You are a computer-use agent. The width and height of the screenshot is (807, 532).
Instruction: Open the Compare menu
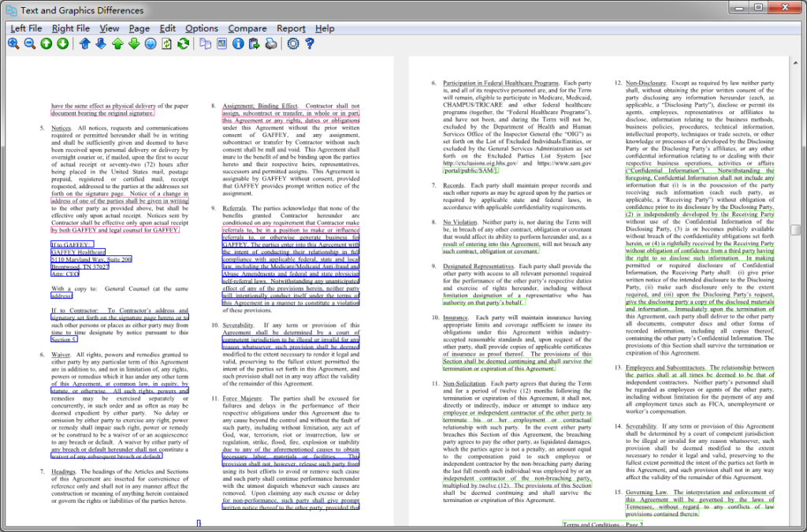pos(247,28)
